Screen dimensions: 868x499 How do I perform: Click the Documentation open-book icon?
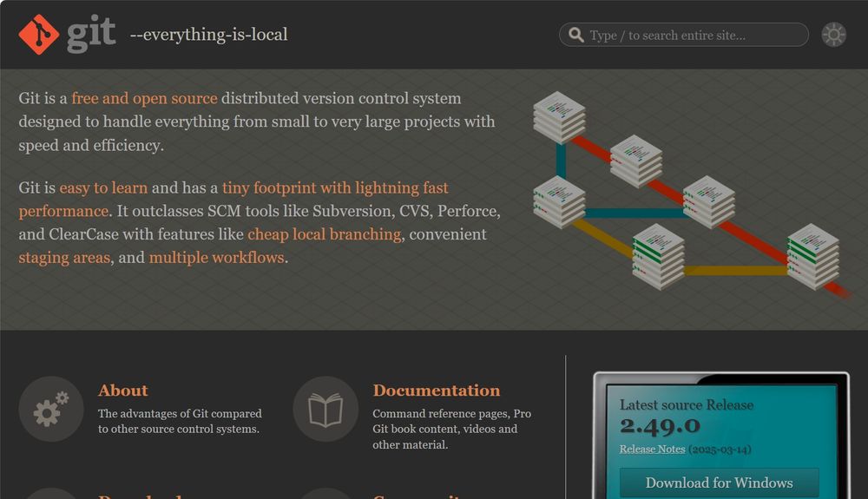click(x=325, y=410)
